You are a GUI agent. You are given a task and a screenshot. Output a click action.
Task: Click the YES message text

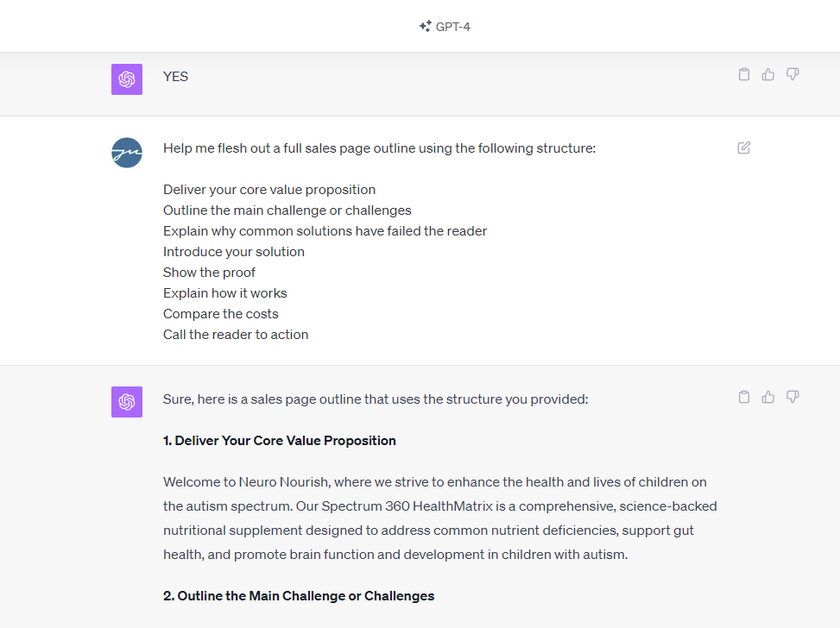coord(176,77)
